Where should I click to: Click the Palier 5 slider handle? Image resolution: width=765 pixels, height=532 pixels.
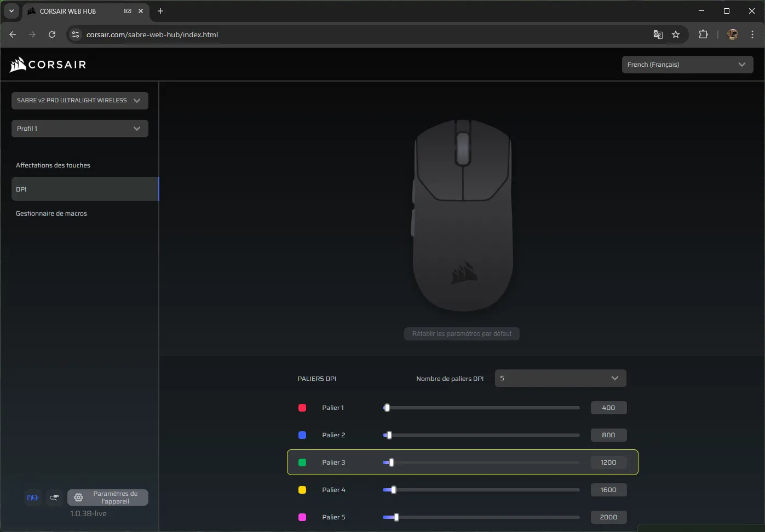click(396, 517)
